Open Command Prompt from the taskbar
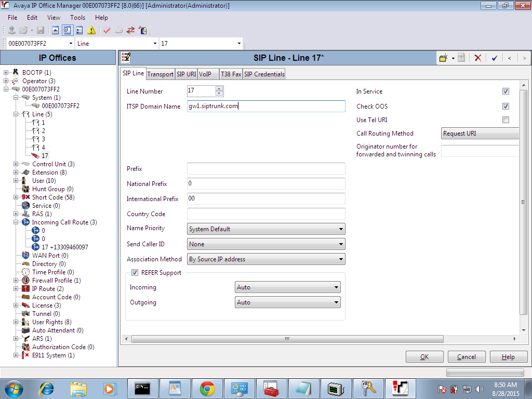Image resolution: width=532 pixels, height=399 pixels. 142,389
